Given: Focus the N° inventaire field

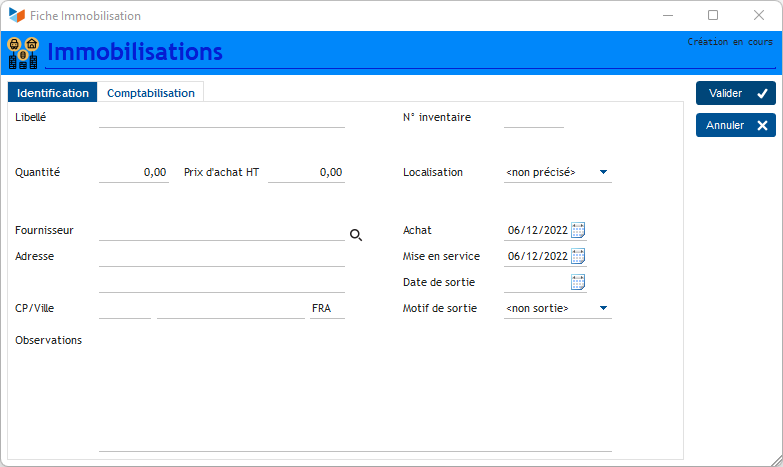Looking at the screenshot, I should tap(533, 118).
